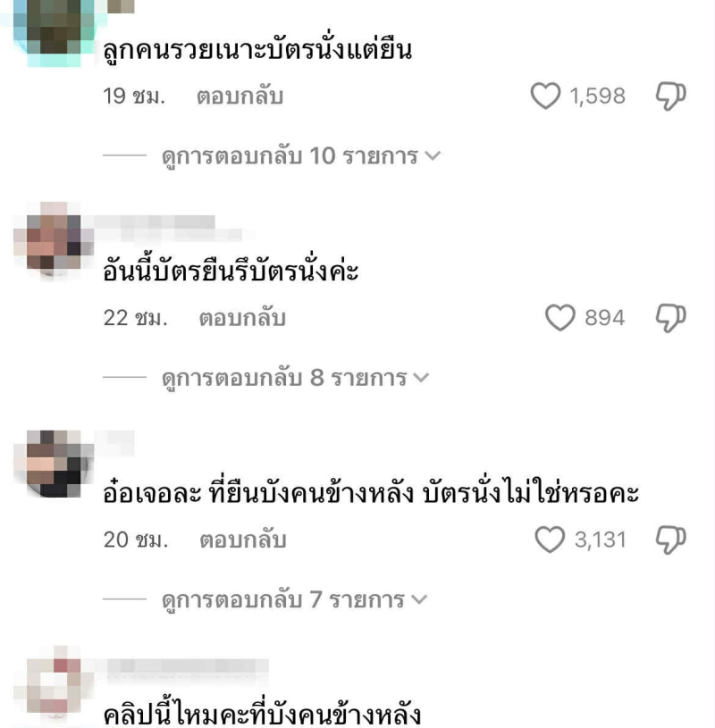Open avatar beside อ๋อเจอละ comment
715x728 pixels.
pyautogui.click(x=54, y=464)
